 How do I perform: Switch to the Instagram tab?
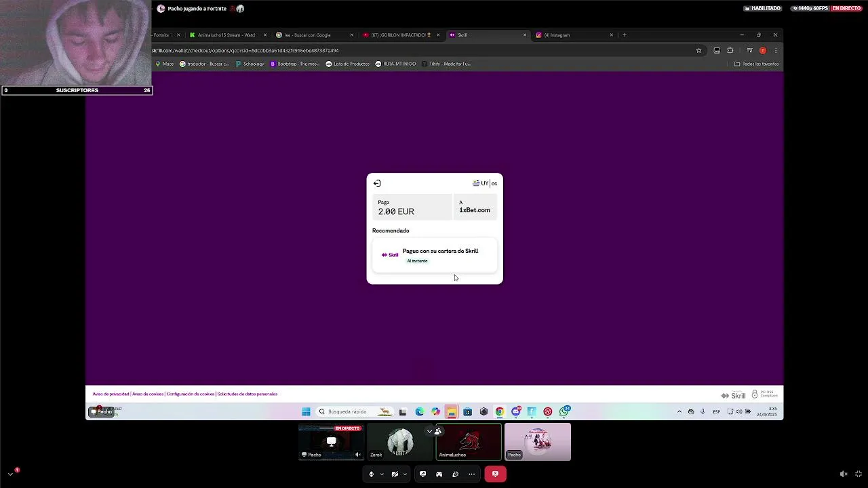(573, 35)
